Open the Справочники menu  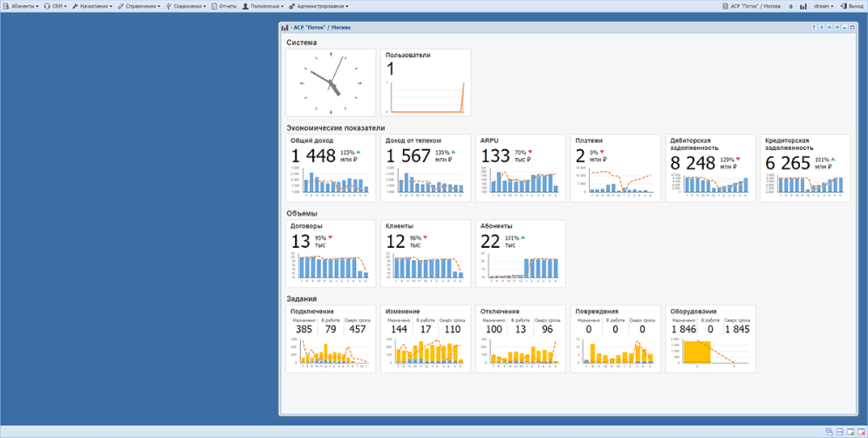(x=139, y=6)
